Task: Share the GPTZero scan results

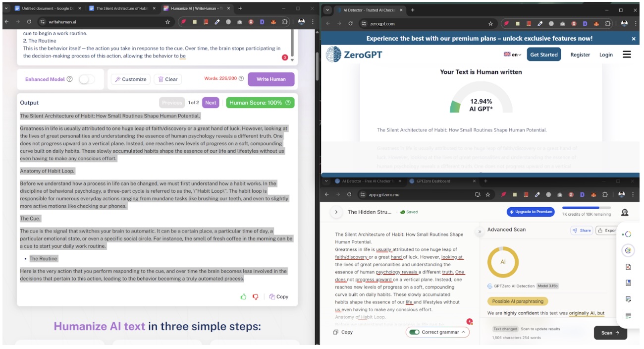Action: pos(582,231)
